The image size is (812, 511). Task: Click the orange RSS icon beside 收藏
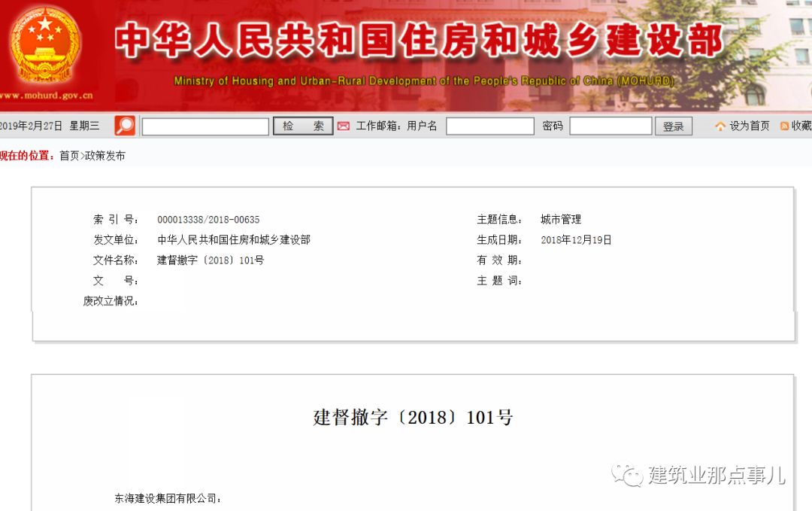[784, 126]
